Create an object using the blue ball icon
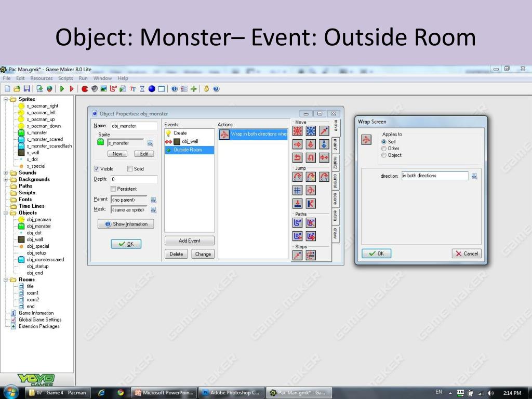This screenshot has width=532, height=399. click(x=152, y=89)
